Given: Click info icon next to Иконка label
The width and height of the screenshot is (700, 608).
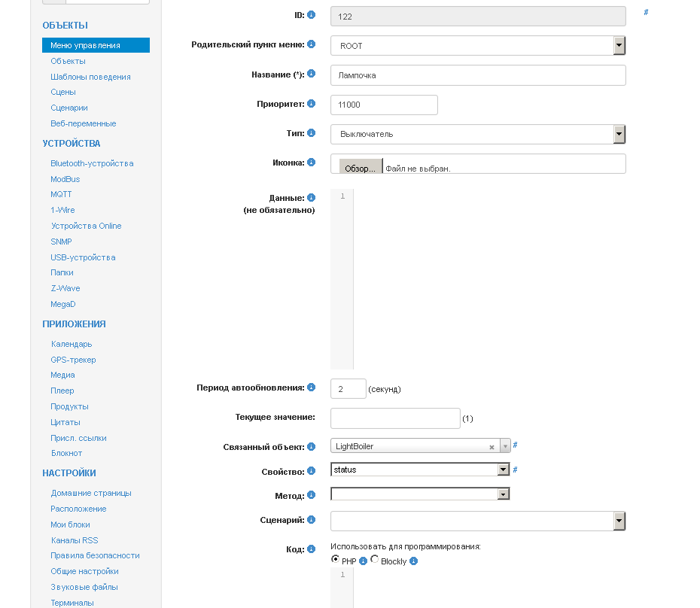Looking at the screenshot, I should click(312, 162).
